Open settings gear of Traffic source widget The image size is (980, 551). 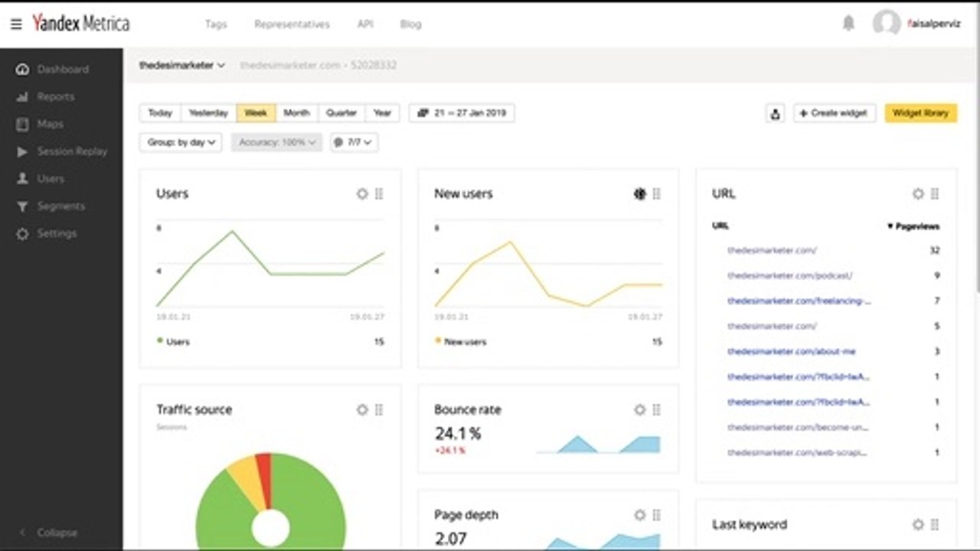362,409
